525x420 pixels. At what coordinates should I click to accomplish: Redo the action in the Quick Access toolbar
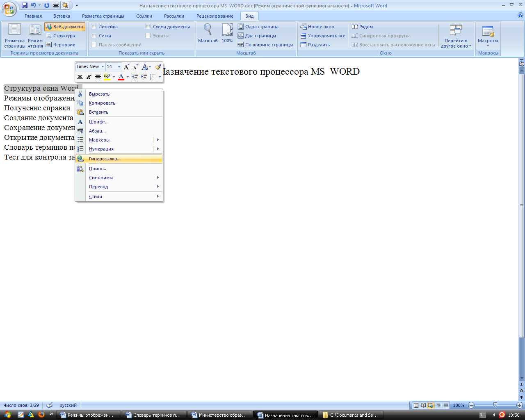point(47,5)
